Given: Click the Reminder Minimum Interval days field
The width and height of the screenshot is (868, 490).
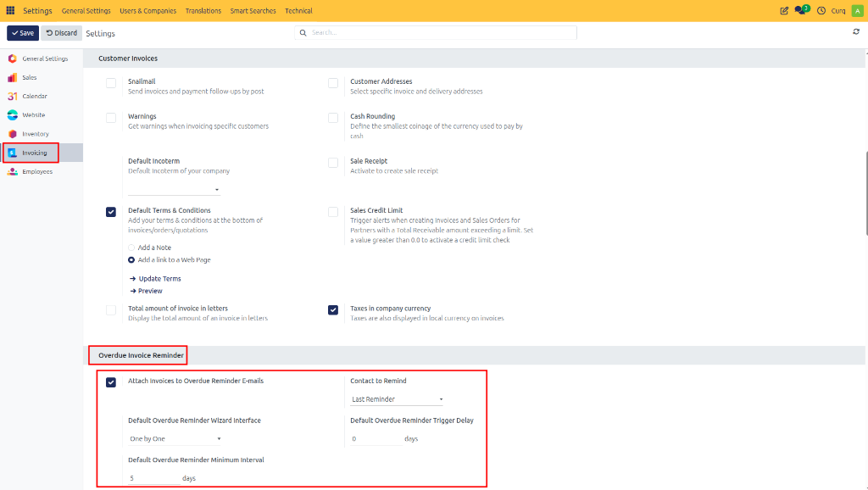Looking at the screenshot, I should 154,478.
